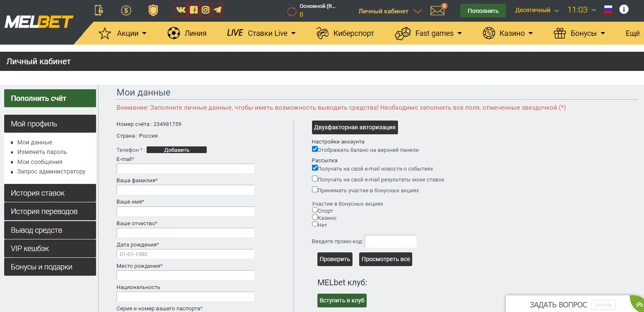Viewport: 644px width, 312px height.
Task: Open the mobile app phone icon
Action: pos(99,10)
